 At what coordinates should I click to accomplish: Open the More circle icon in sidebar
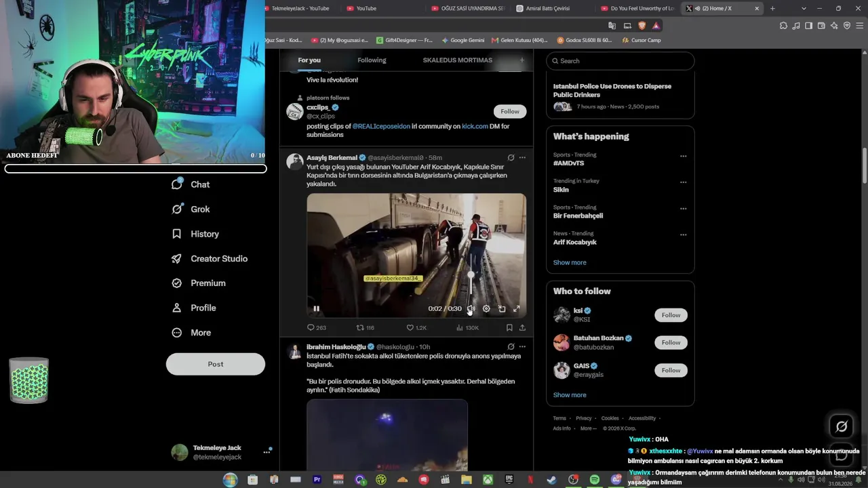176,333
